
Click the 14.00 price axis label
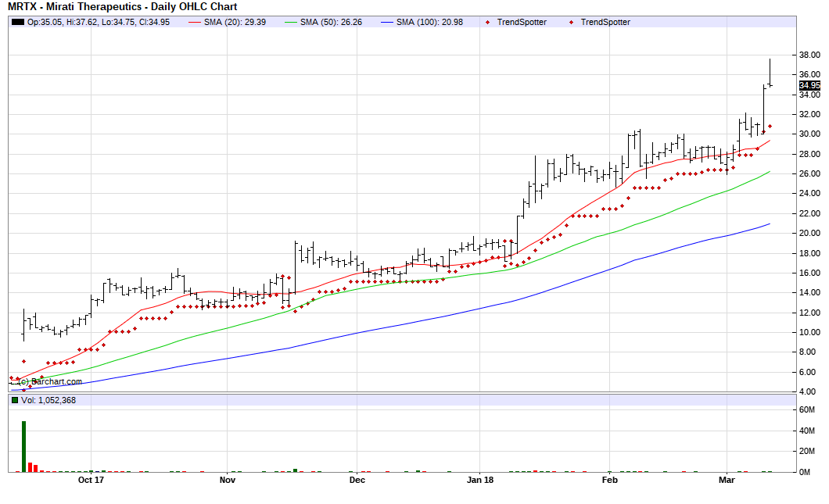click(x=809, y=293)
